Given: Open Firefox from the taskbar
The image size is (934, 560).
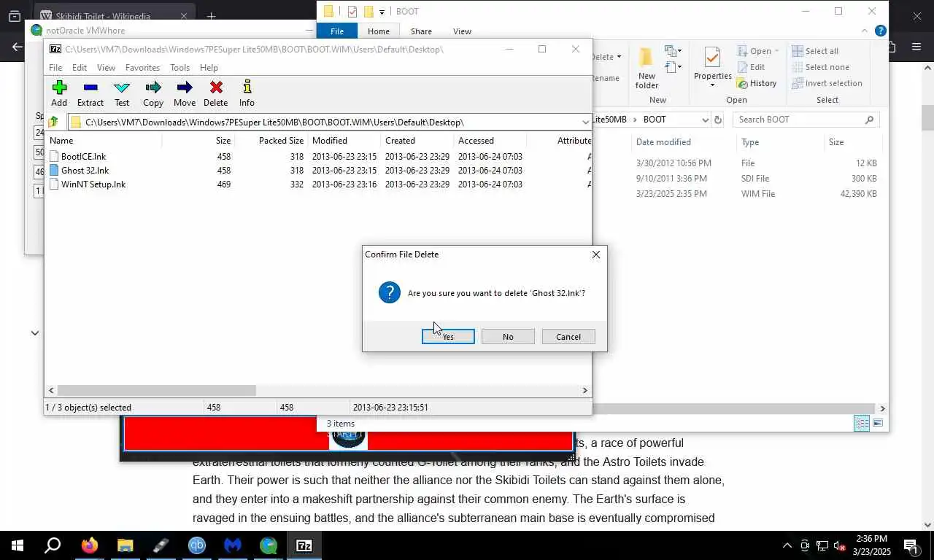Looking at the screenshot, I should click(x=90, y=545).
